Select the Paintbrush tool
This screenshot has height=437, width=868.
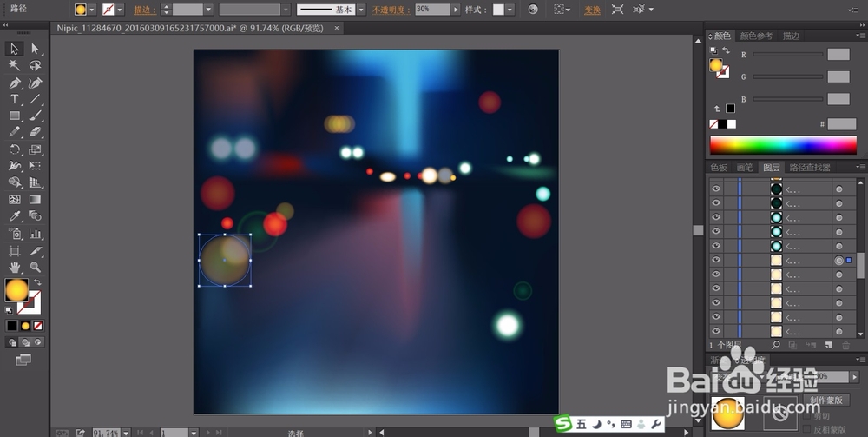(36, 116)
